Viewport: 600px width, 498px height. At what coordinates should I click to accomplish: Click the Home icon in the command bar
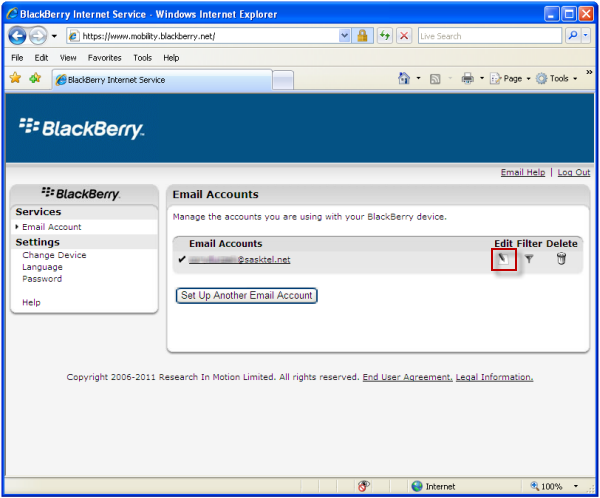click(404, 78)
